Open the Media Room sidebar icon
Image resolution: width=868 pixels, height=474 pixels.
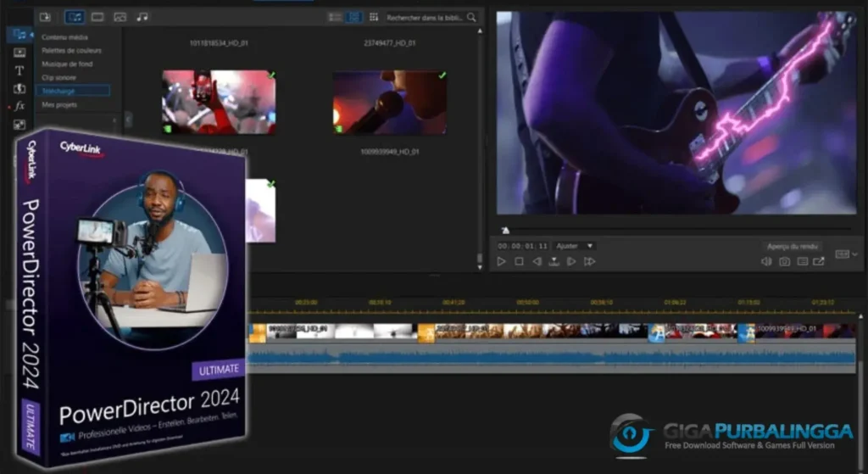(19, 34)
